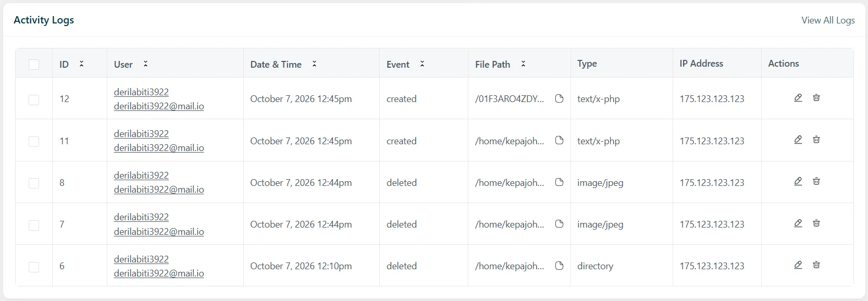This screenshot has width=868, height=301.
Task: Delete log entry with ID 11
Action: tap(816, 140)
